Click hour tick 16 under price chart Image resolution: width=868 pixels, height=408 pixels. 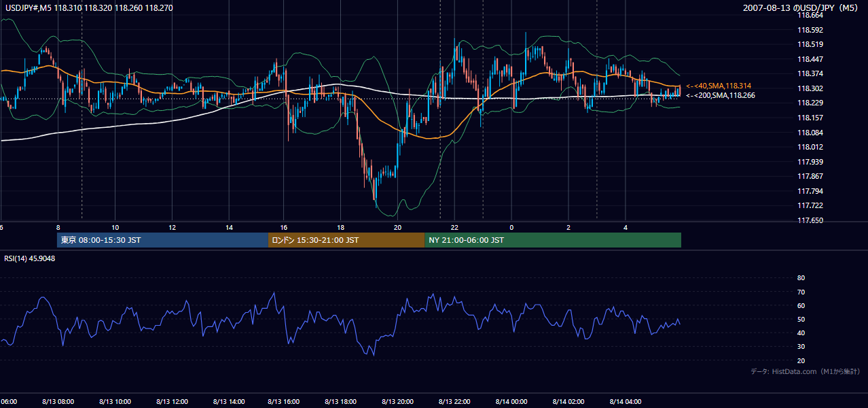pyautogui.click(x=284, y=227)
